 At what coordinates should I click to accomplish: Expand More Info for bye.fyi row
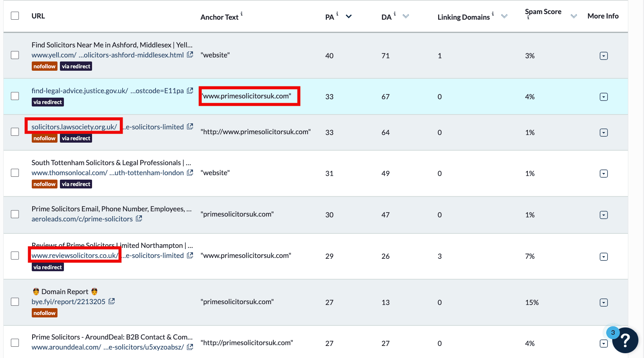(603, 303)
